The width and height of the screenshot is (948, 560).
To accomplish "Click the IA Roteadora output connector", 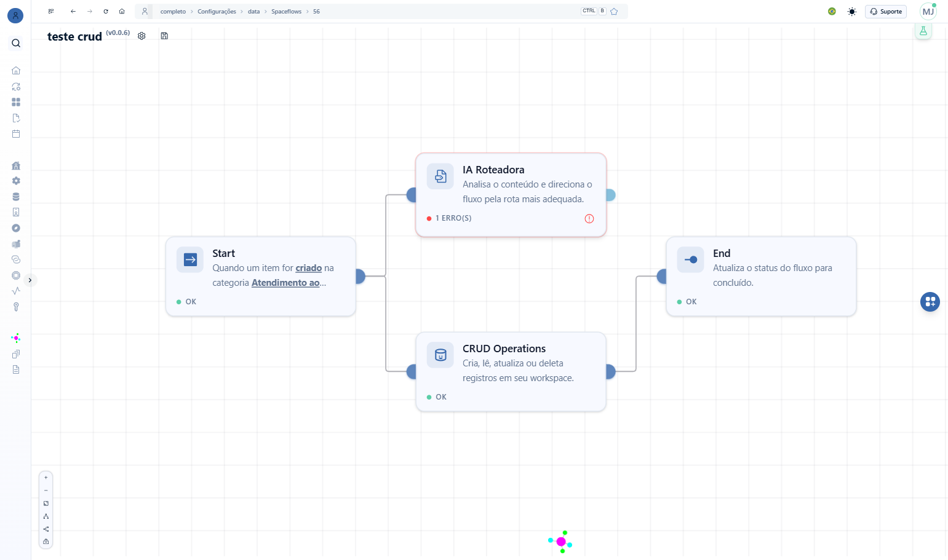I will [x=610, y=195].
